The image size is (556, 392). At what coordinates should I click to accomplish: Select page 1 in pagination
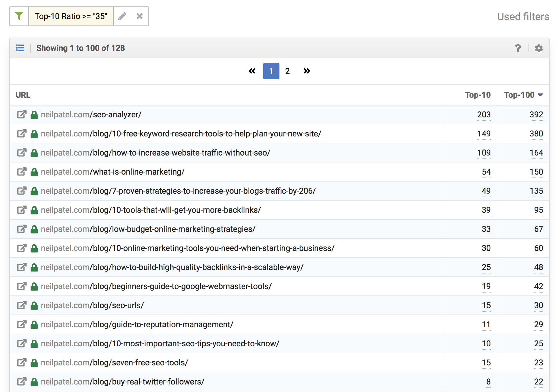tap(271, 71)
